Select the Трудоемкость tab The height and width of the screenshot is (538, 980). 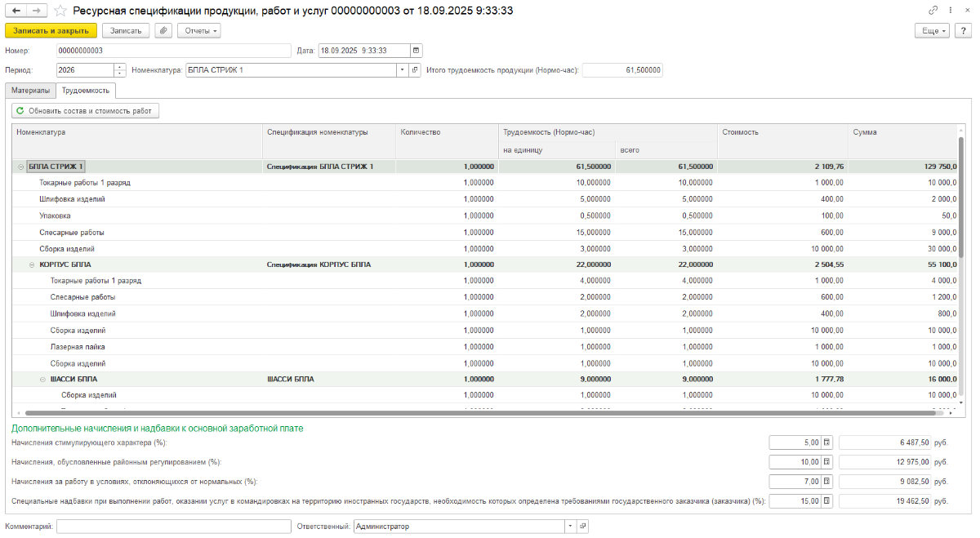86,91
